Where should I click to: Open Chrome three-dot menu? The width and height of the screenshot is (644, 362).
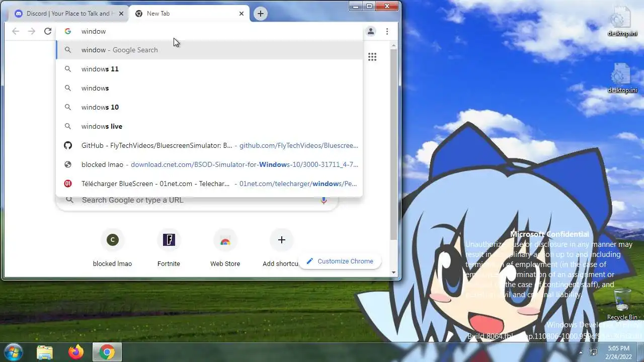(x=387, y=31)
